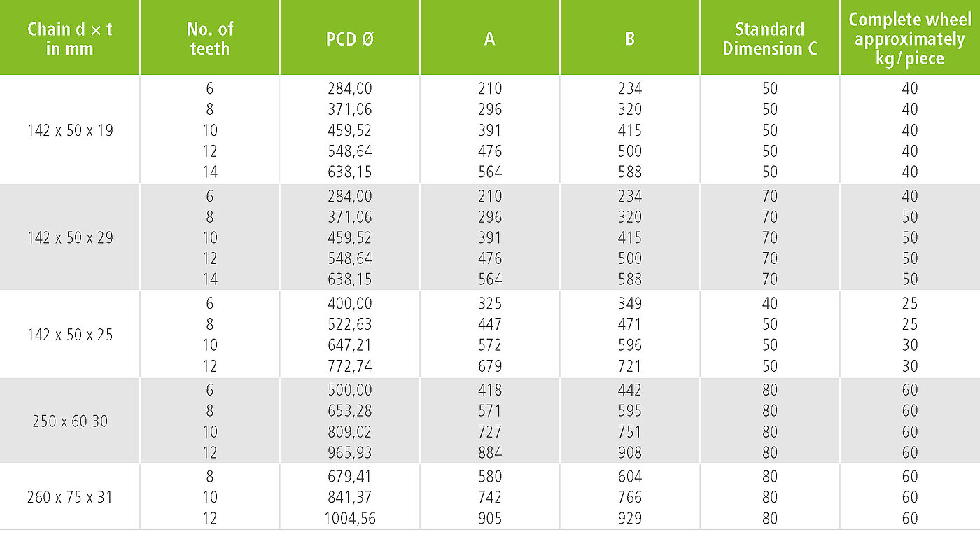Select the '260 x 75 x 31' chain cell
This screenshot has width=980, height=558.
point(70,498)
